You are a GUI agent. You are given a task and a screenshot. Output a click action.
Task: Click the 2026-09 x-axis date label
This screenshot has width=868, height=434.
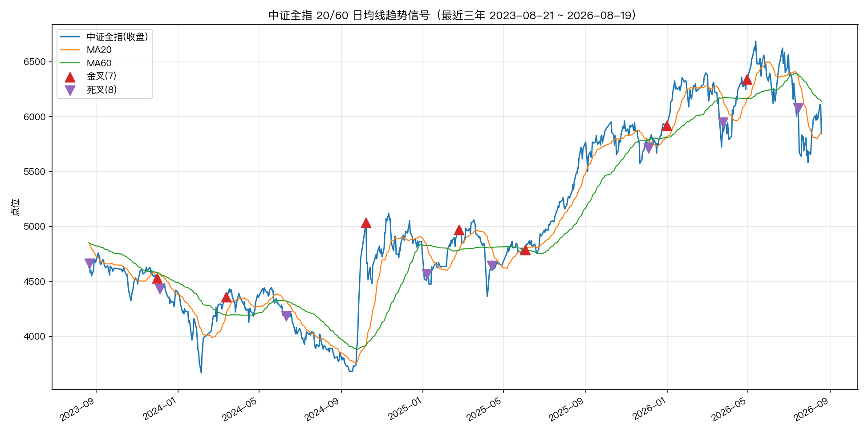click(811, 409)
